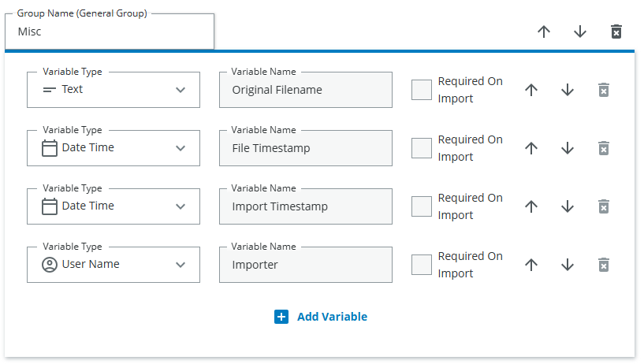This screenshot has width=644, height=364.
Task: Move Import Timestamp variable up
Action: (531, 206)
